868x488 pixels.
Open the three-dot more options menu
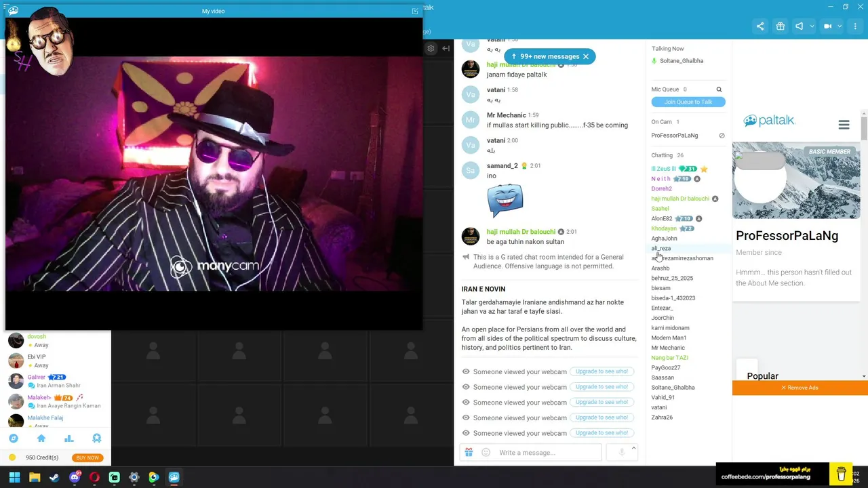coord(854,26)
